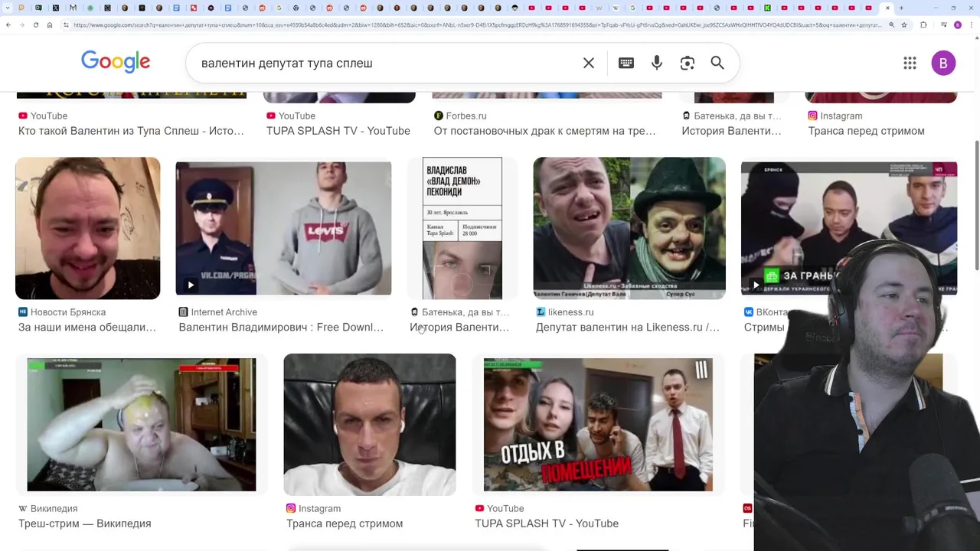Search by image with Google Lens
This screenshot has height=551, width=980.
pos(688,63)
